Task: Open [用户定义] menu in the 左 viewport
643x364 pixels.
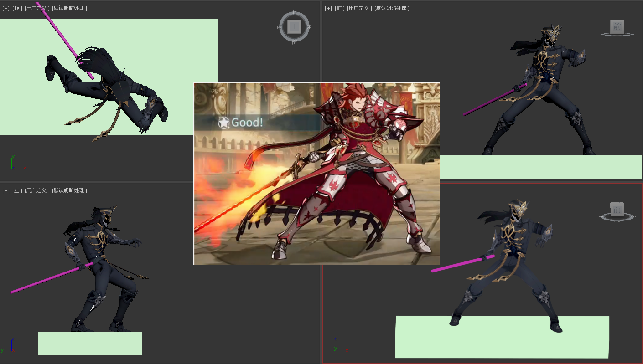Action: (36, 190)
